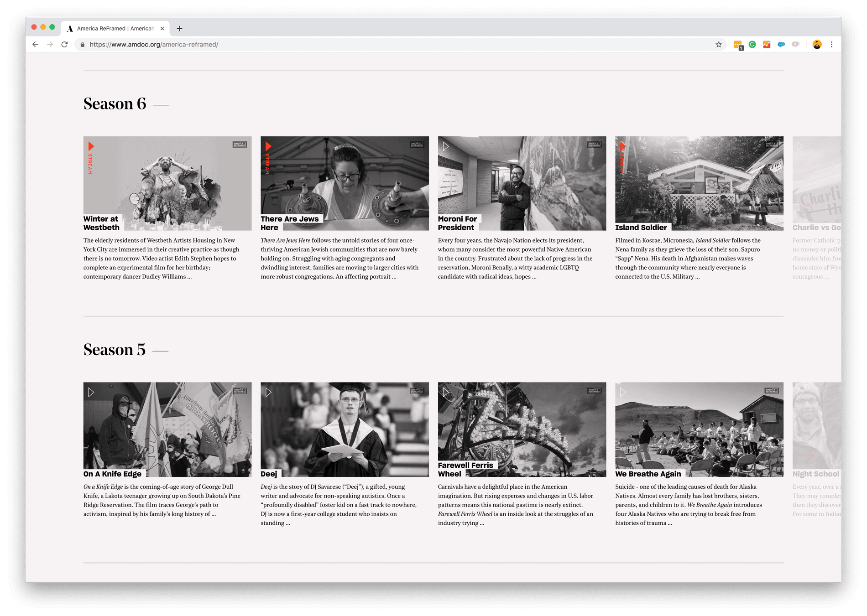Click the play icon on Farewell Ferris Wheel thumbnail
Image resolution: width=867 pixels, height=616 pixels.
[446, 392]
